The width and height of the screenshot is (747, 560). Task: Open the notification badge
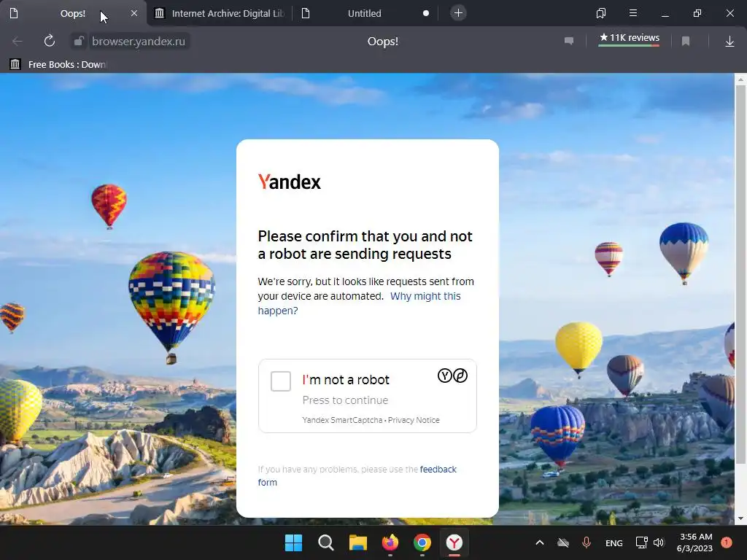click(x=727, y=542)
